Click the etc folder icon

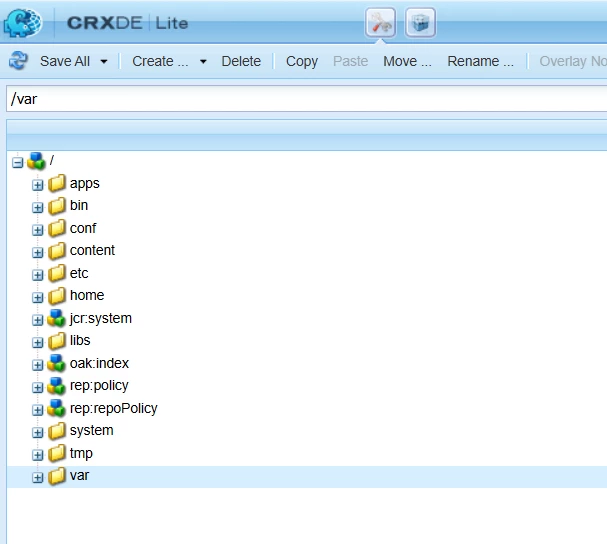coord(57,273)
